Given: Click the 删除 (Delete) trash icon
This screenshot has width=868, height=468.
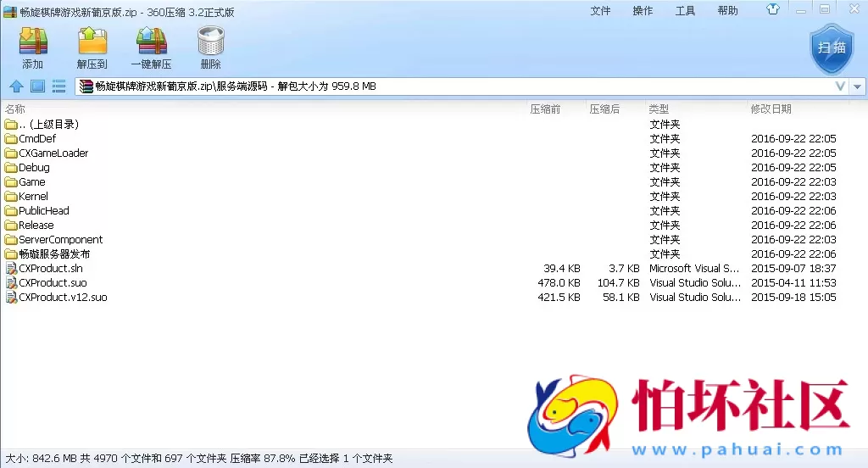Looking at the screenshot, I should coord(211,41).
